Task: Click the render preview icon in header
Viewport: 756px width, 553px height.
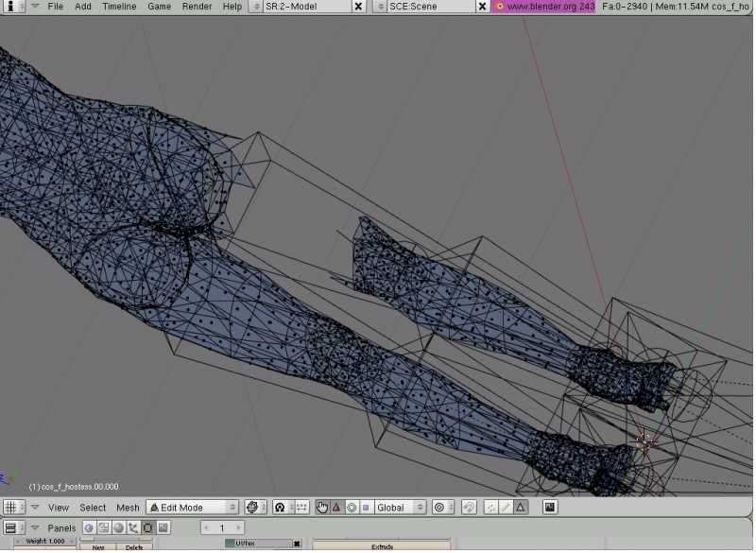Action: coord(549,508)
